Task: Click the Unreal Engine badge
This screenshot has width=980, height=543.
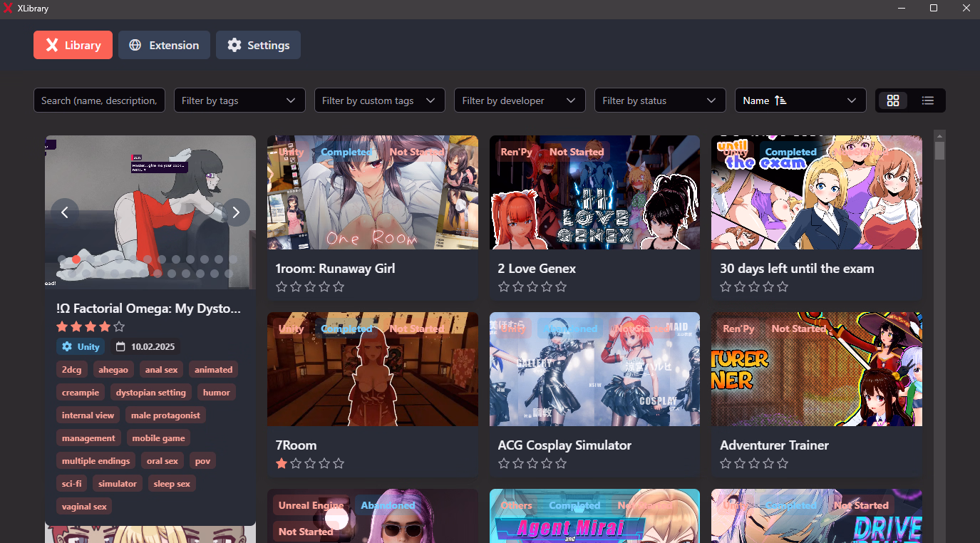Action: [311, 505]
